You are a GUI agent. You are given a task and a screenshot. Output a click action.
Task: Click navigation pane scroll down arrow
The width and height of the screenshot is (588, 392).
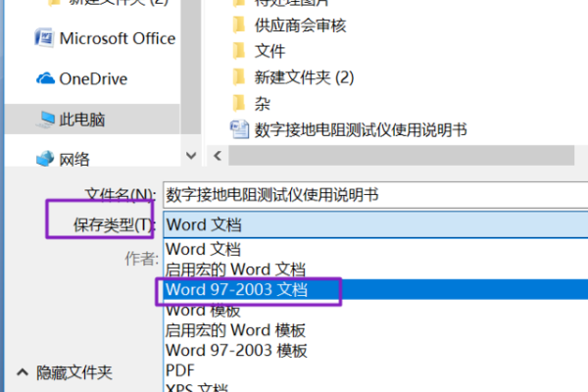click(191, 155)
